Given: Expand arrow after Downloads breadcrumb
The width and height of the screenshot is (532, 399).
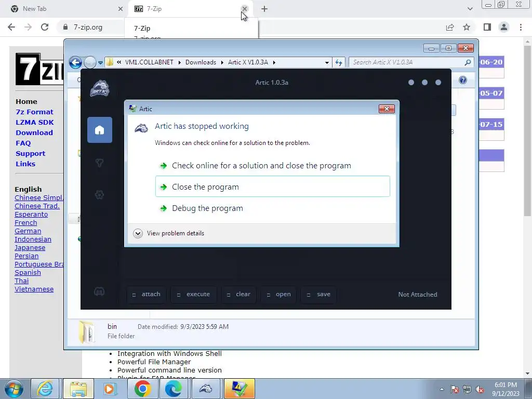Looking at the screenshot, I should click(222, 62).
